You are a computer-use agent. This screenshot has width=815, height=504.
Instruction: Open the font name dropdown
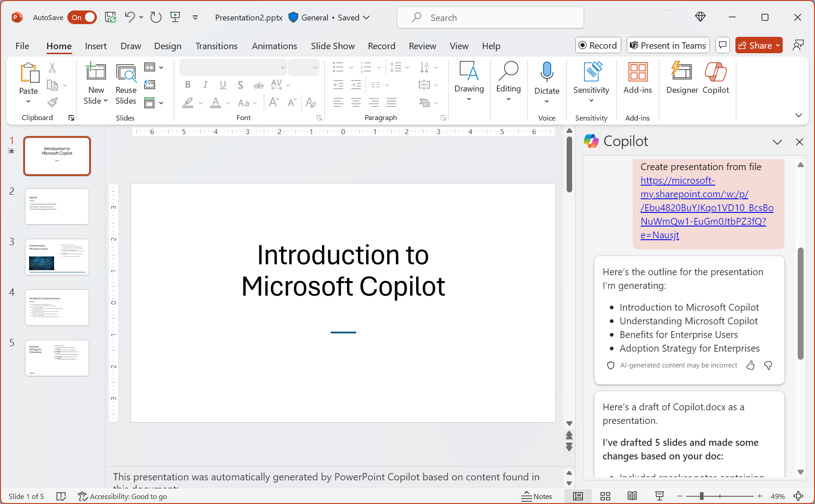pyautogui.click(x=282, y=67)
